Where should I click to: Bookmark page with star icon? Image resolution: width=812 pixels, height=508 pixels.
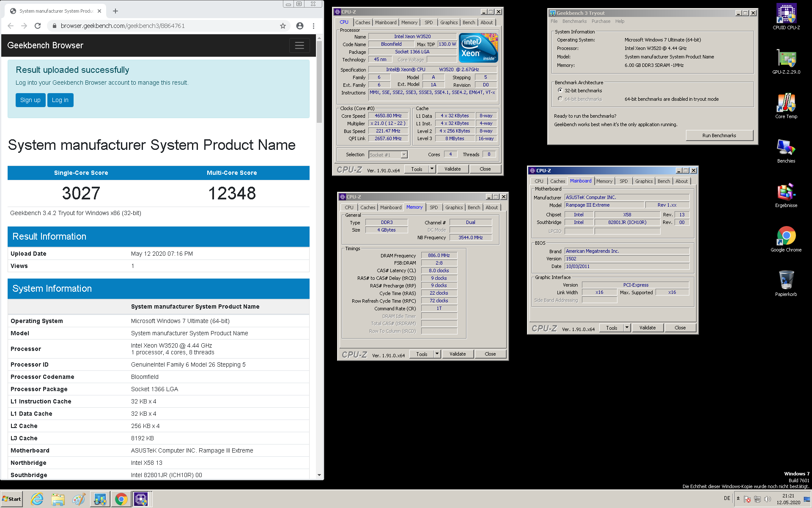[283, 26]
